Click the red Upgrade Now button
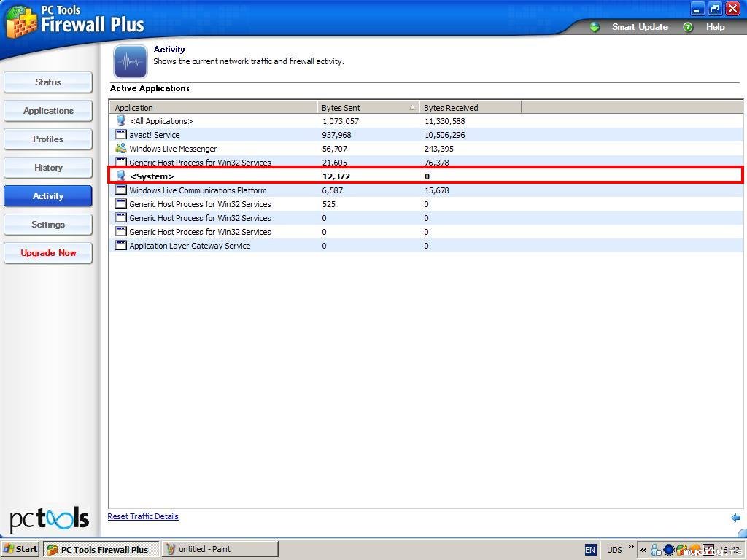This screenshot has width=747, height=560. click(x=47, y=253)
